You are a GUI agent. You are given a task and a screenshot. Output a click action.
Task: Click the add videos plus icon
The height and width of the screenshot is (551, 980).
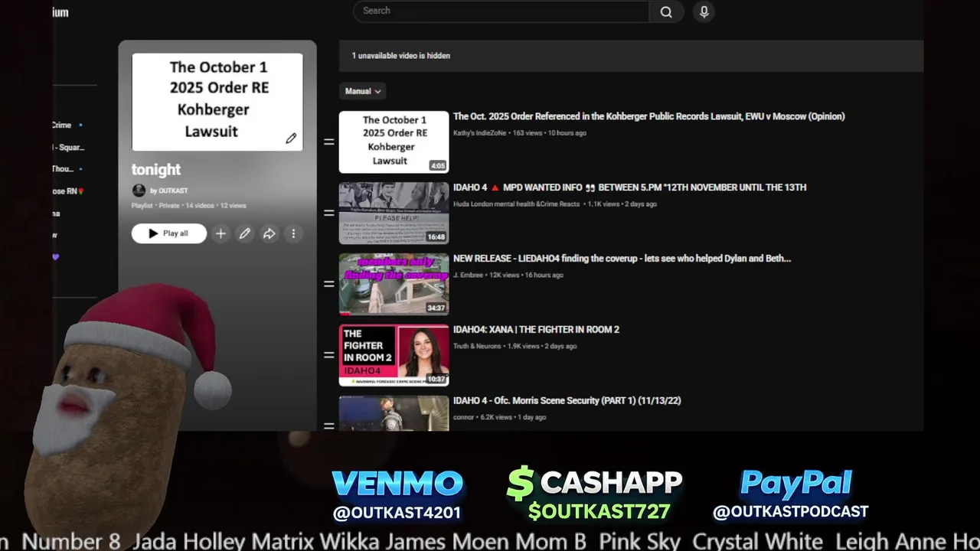220,233
